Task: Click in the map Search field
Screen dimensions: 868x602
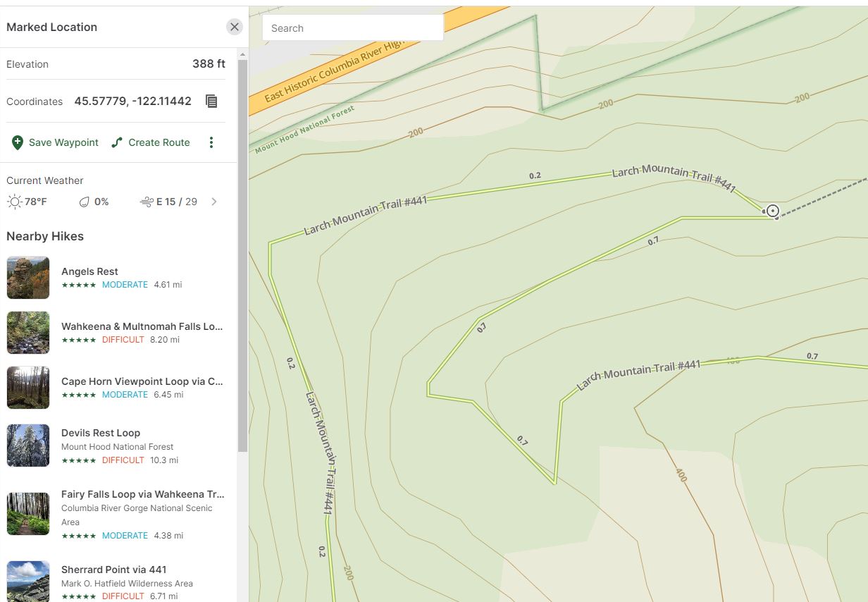Action: click(352, 28)
